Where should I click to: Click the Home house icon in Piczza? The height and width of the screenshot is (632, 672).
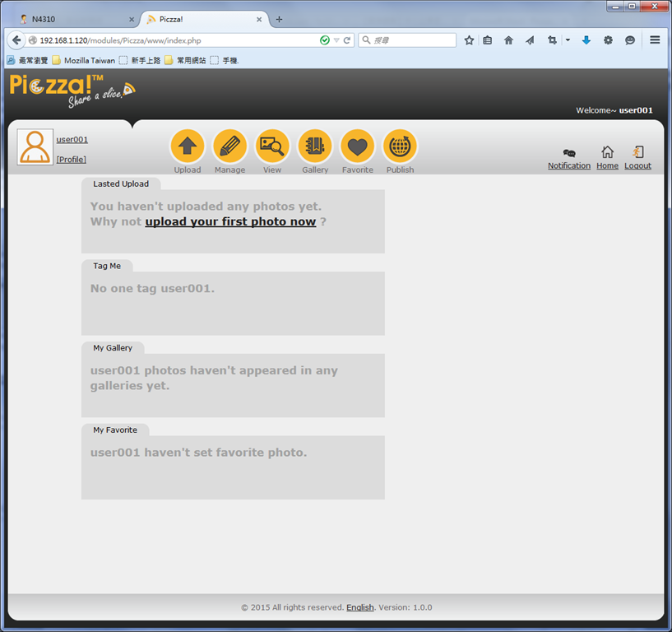coord(607,151)
